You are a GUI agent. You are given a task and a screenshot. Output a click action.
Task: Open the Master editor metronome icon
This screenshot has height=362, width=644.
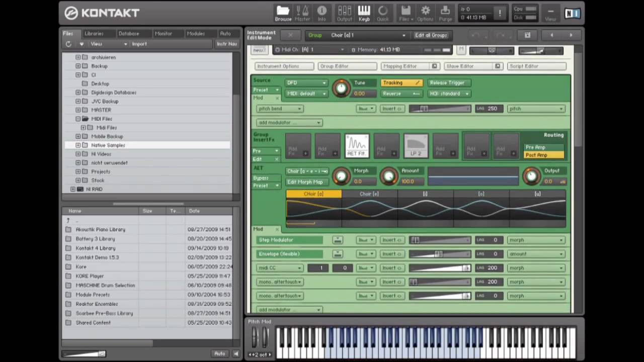(x=302, y=13)
